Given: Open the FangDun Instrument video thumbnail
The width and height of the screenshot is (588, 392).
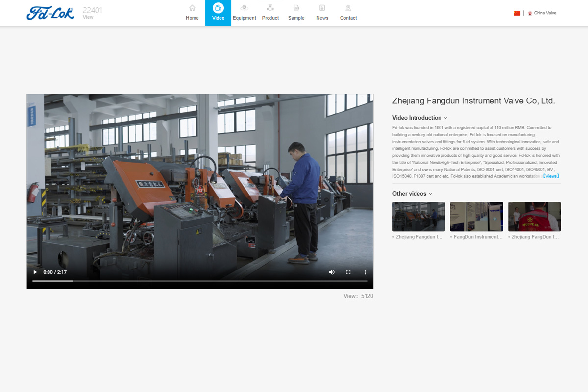Looking at the screenshot, I should (476, 217).
